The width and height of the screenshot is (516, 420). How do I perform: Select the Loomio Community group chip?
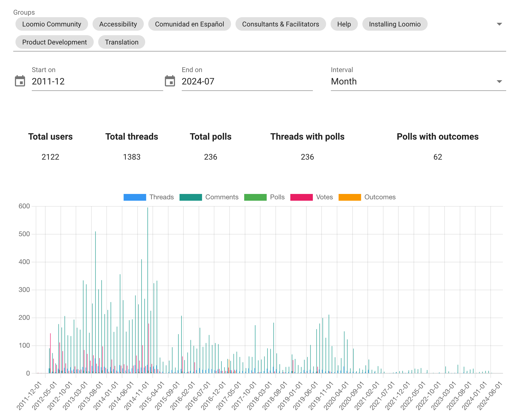(52, 24)
